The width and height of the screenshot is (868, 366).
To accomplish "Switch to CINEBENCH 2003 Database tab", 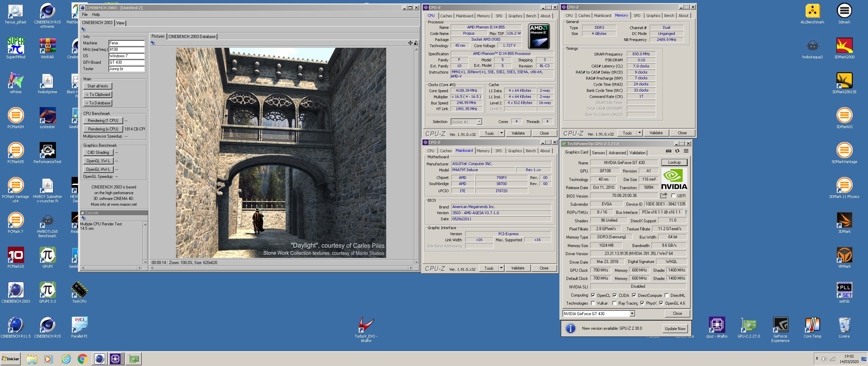I will tap(192, 37).
